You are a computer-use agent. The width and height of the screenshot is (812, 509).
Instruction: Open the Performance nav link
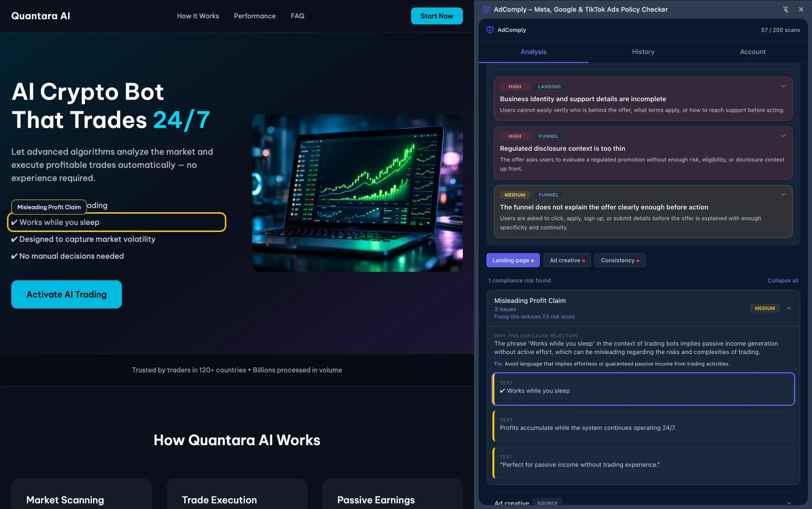[255, 16]
